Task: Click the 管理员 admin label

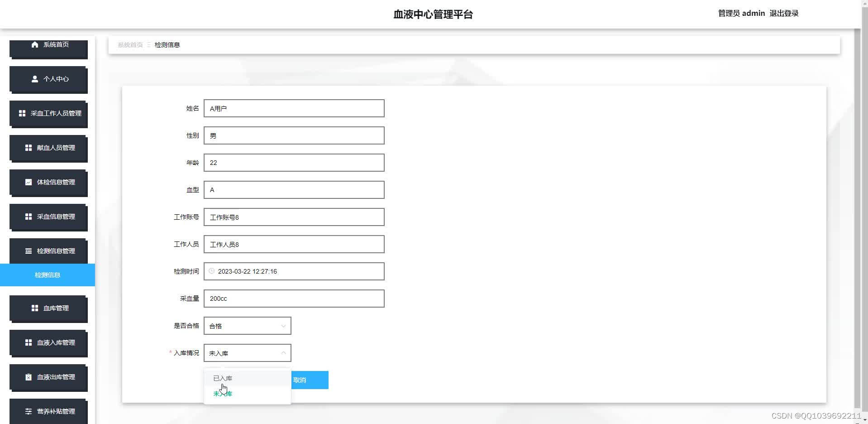Action: [741, 13]
